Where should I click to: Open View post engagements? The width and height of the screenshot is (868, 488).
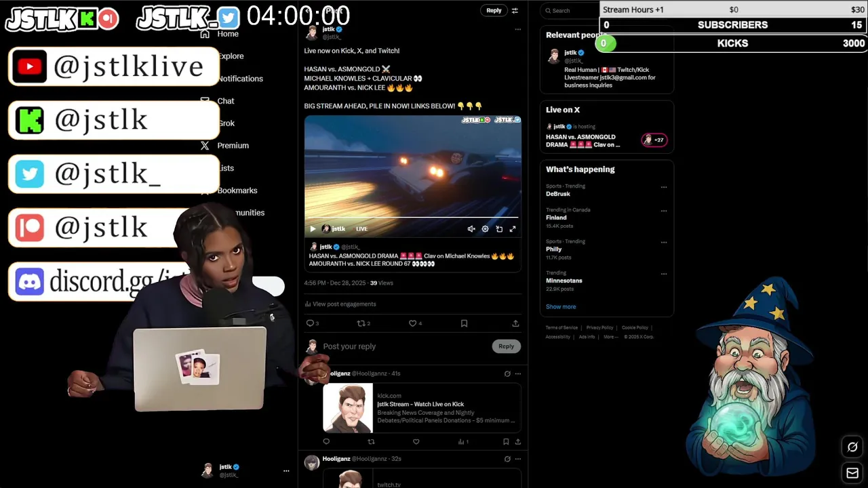point(340,304)
